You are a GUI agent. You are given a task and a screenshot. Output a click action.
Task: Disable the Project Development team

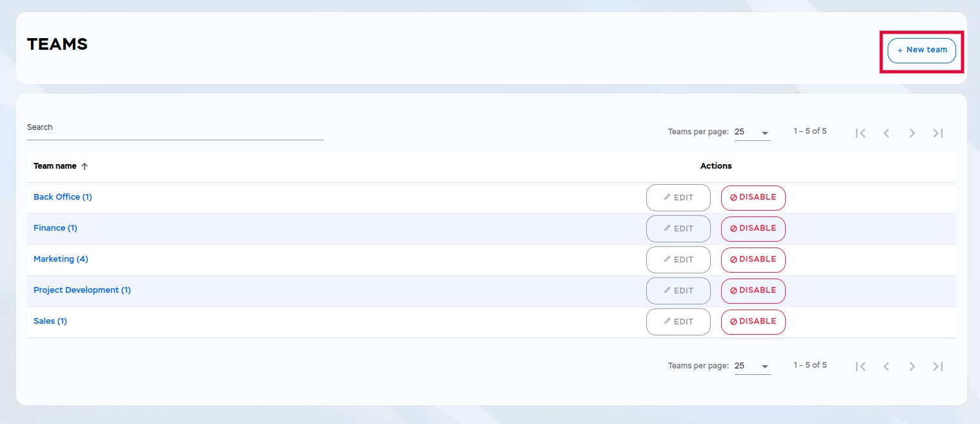[753, 291]
